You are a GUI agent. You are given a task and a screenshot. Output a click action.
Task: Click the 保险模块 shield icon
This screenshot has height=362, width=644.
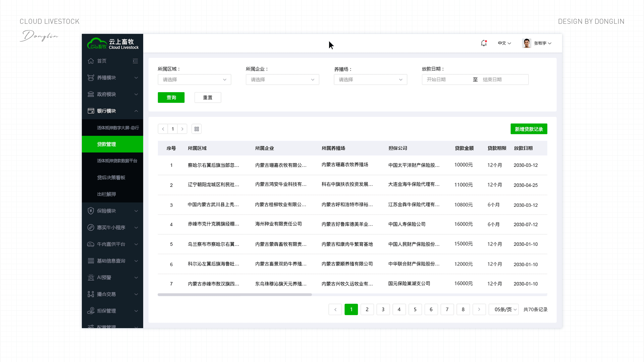click(x=91, y=211)
